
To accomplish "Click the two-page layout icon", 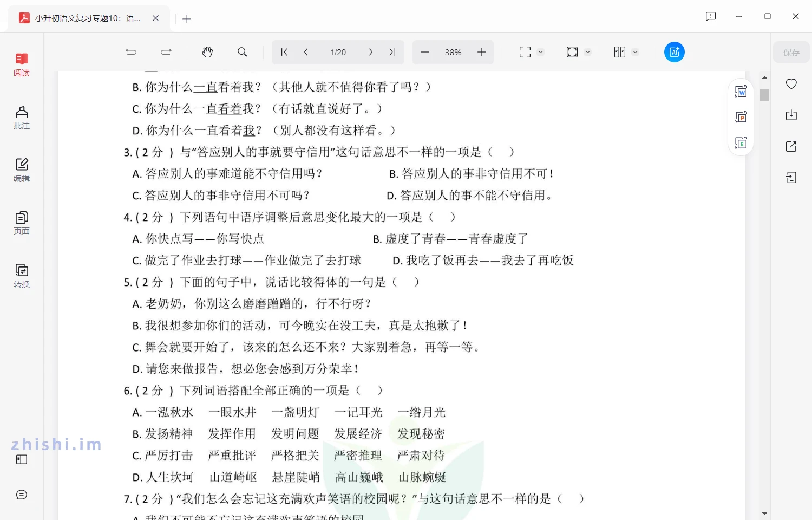I will pyautogui.click(x=620, y=52).
